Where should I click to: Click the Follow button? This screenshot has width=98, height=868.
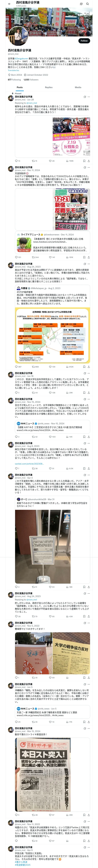click(x=84, y=41)
